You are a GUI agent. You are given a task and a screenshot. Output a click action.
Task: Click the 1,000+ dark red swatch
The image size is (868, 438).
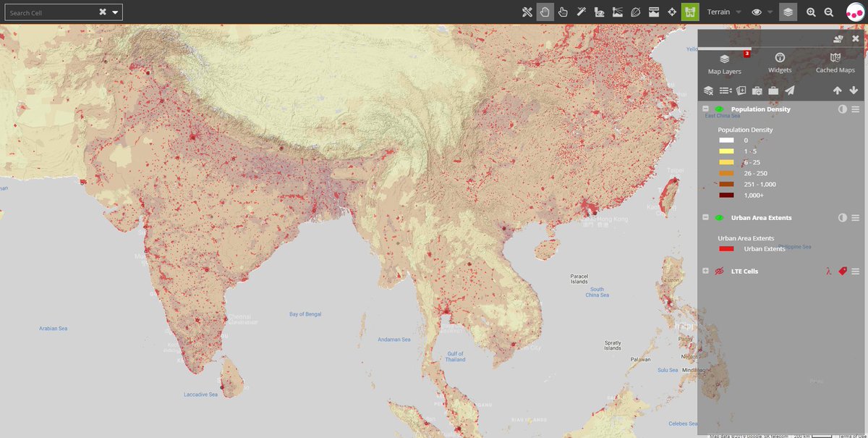727,195
